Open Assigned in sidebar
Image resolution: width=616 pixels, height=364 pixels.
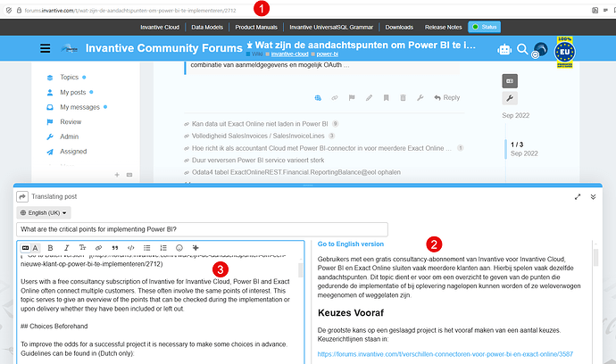tap(73, 152)
